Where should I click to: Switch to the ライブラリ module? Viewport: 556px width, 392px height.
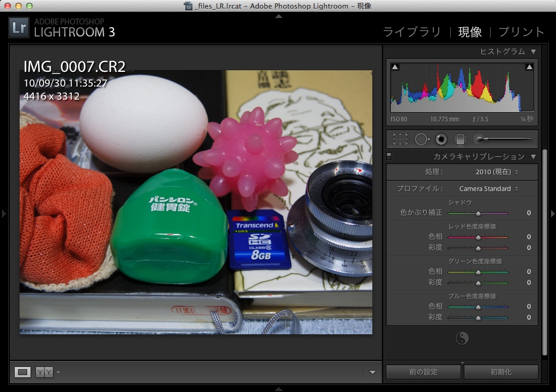tap(412, 32)
